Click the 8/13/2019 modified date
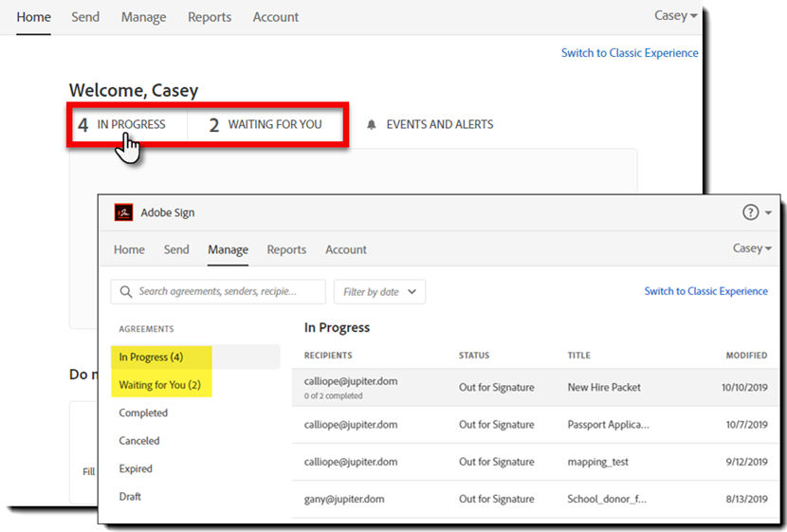 [x=747, y=499]
